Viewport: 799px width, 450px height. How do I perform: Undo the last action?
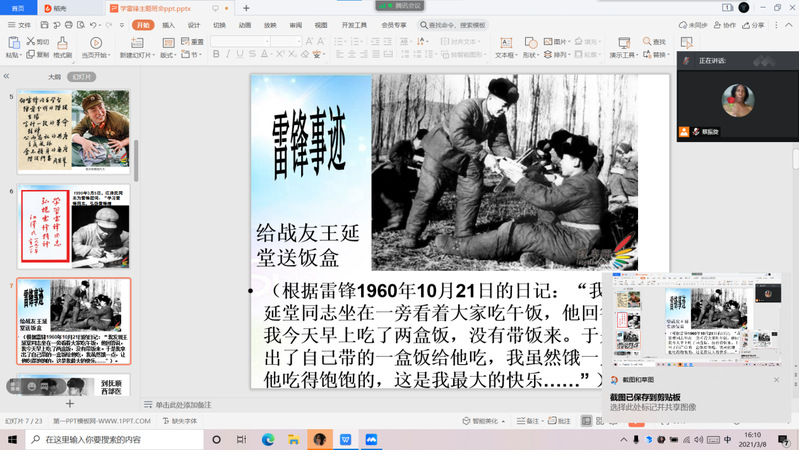(x=93, y=25)
